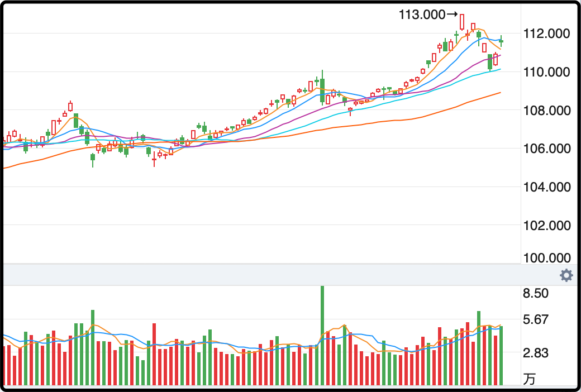Click the 万 volume unit label
The width and height of the screenshot is (581, 392).
click(529, 379)
